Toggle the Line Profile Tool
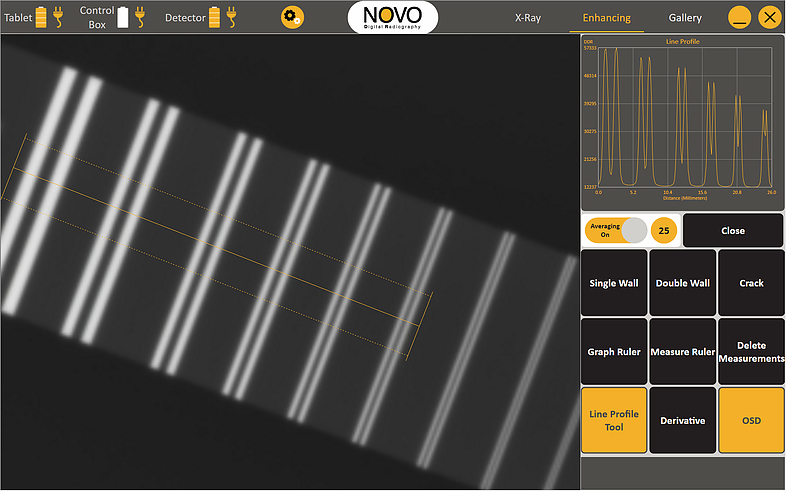The height and width of the screenshot is (491, 786). coord(614,420)
